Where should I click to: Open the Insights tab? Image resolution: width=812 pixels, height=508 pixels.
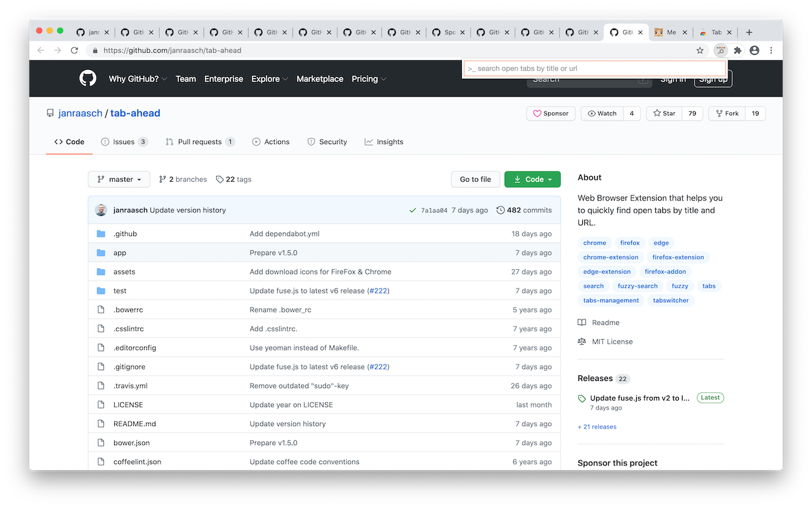click(x=384, y=142)
